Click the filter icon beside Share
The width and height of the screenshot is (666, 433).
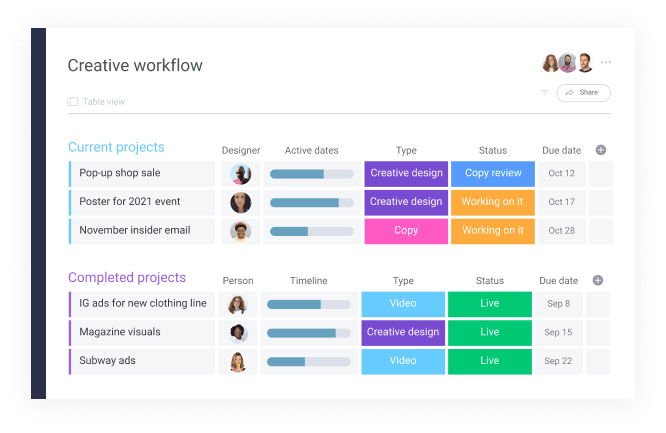pos(544,92)
